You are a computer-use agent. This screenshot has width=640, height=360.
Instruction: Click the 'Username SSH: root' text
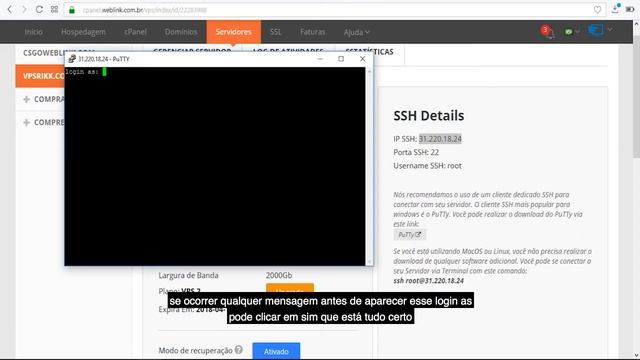tap(427, 166)
